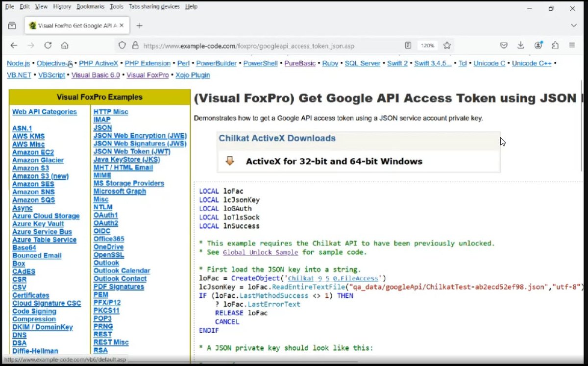Viewport: 588px width, 366px height.
Task: Open the Edit menu
Action: (24, 6)
